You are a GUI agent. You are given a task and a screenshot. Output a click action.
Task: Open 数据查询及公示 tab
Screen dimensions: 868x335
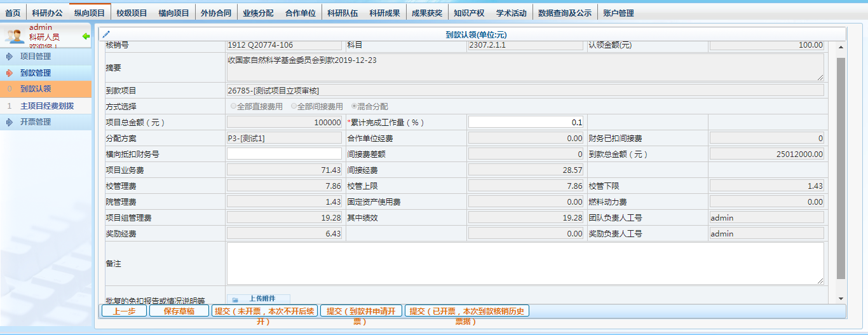pos(564,13)
